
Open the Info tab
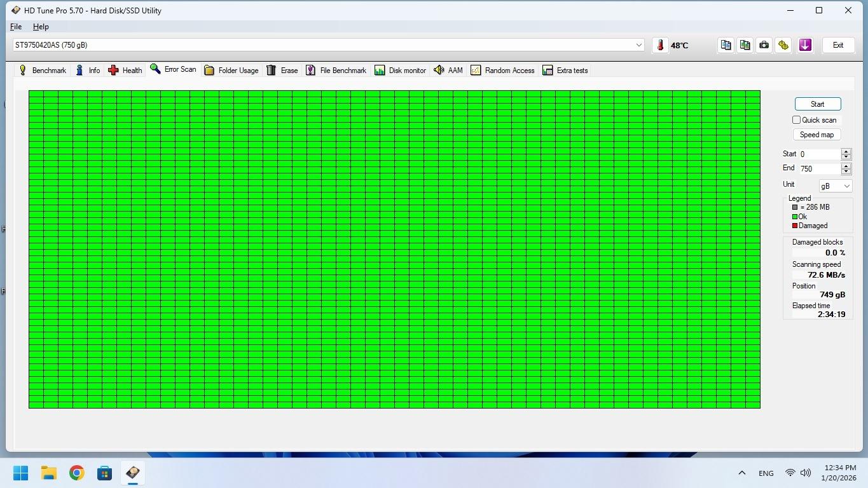point(88,70)
